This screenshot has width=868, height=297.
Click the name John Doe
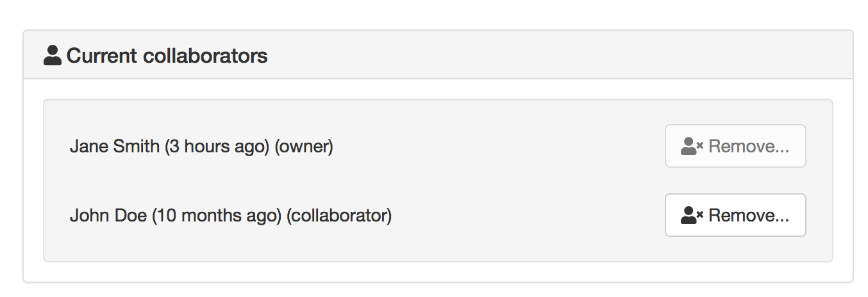pos(108,216)
